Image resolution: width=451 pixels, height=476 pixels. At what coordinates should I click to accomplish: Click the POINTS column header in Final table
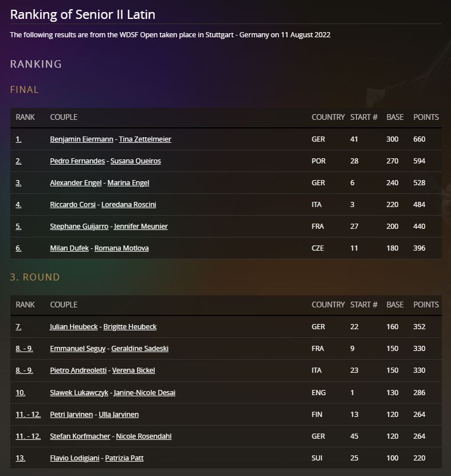click(x=426, y=117)
